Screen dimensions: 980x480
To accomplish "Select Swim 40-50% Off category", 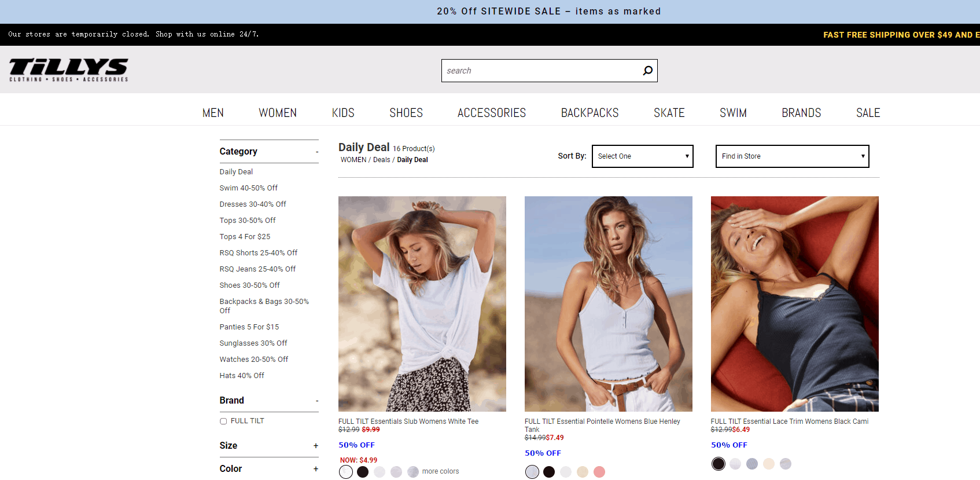I will [x=248, y=188].
